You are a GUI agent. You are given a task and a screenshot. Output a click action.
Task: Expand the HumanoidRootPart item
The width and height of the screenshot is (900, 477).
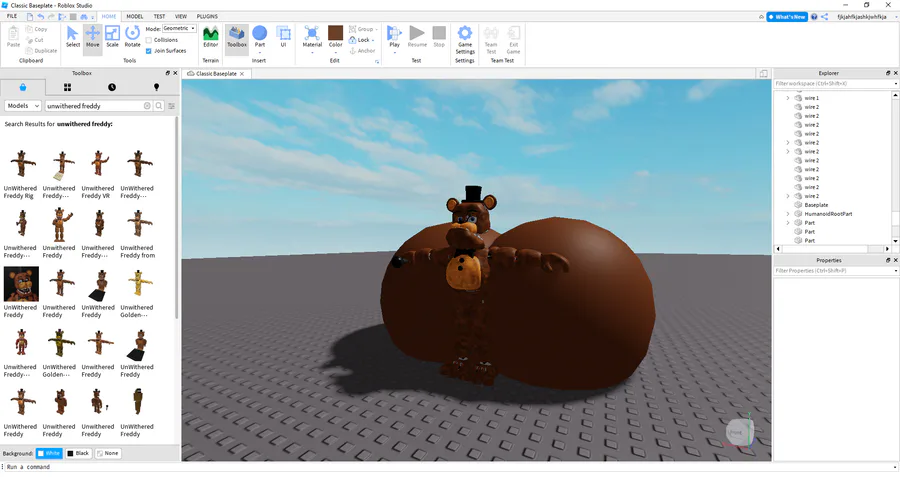click(x=788, y=214)
